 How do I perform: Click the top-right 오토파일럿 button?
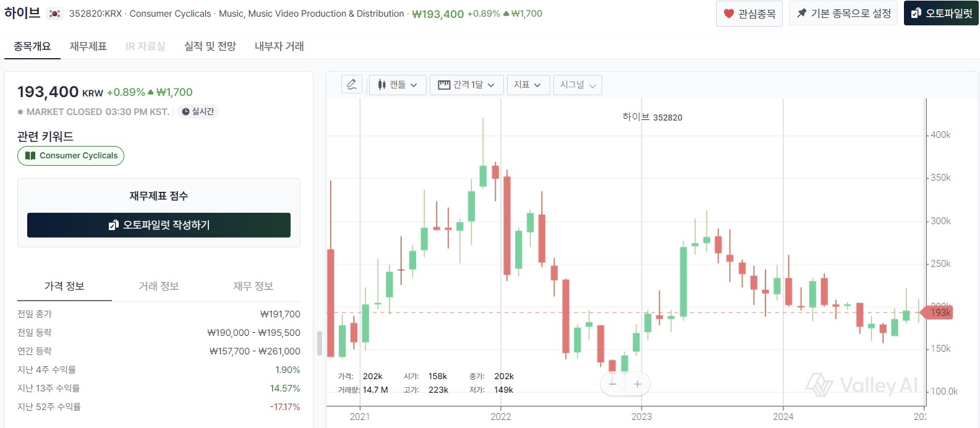click(941, 13)
